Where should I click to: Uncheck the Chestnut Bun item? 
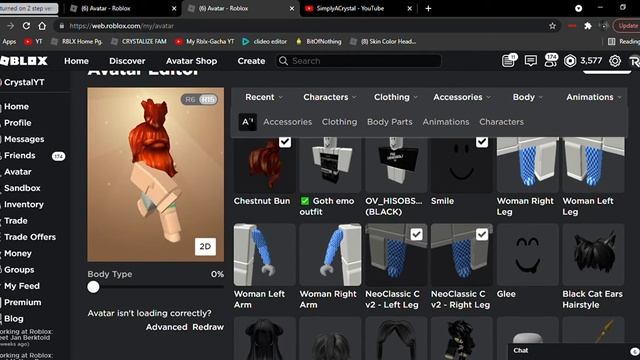(x=285, y=142)
